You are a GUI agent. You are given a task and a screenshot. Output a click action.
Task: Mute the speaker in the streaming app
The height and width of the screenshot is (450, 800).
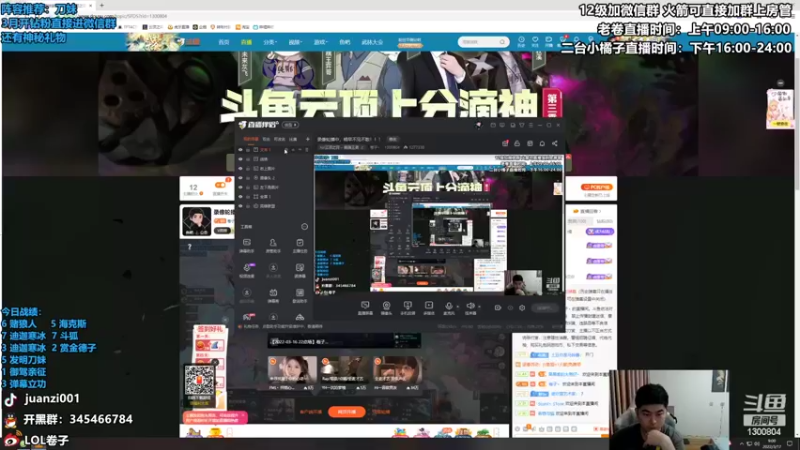[x=470, y=307]
